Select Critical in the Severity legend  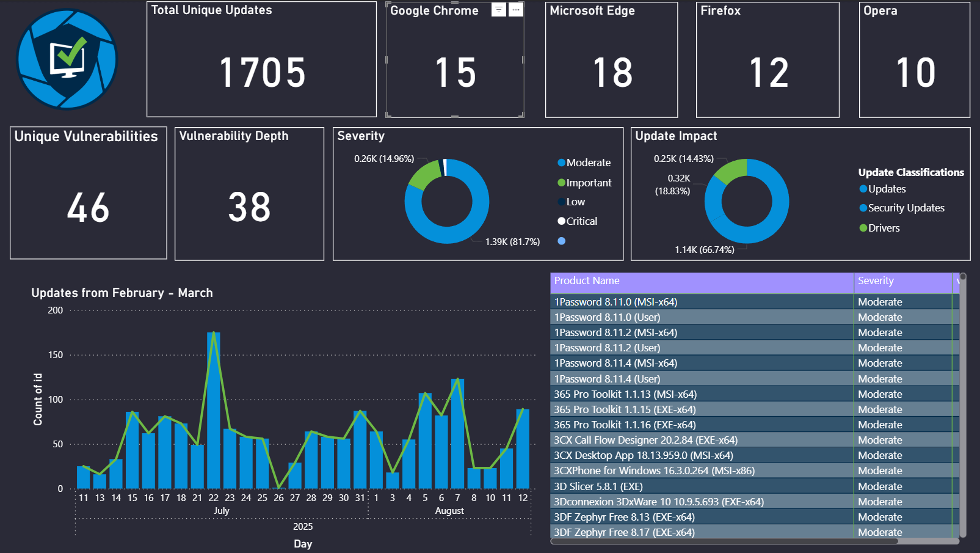578,221
